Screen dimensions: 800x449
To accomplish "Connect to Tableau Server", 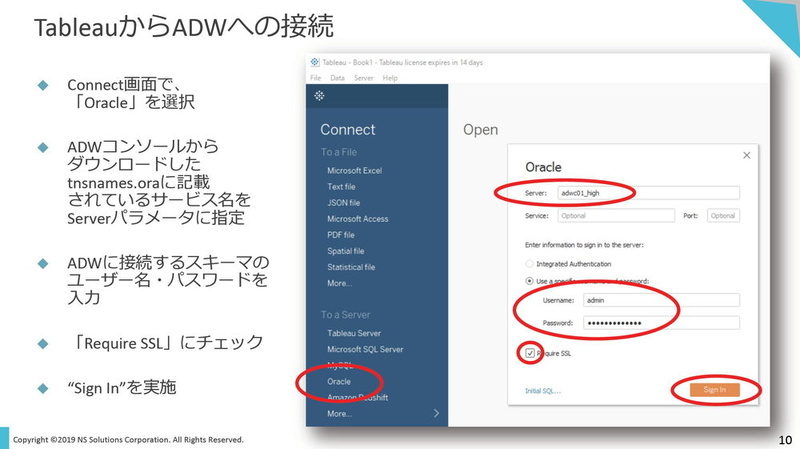I will tap(354, 333).
